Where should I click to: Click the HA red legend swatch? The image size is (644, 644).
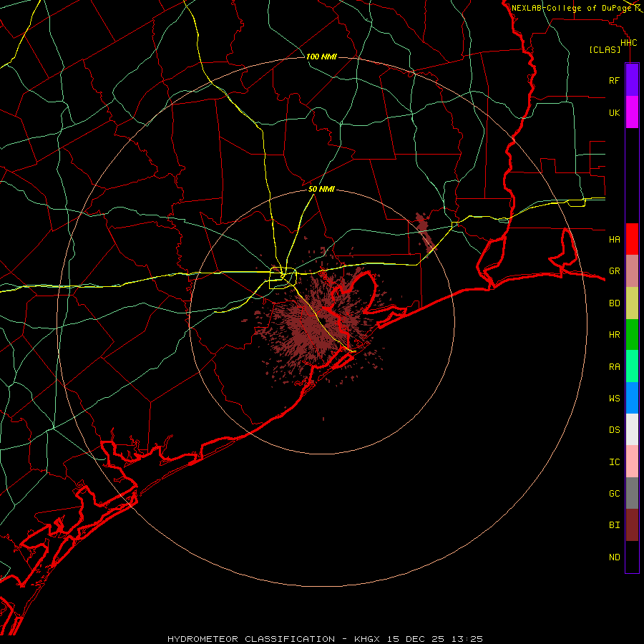pyautogui.click(x=632, y=239)
